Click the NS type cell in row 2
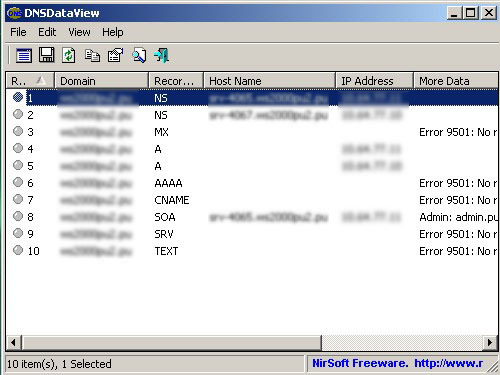Screen dimensions: 500x375 pos(161,115)
